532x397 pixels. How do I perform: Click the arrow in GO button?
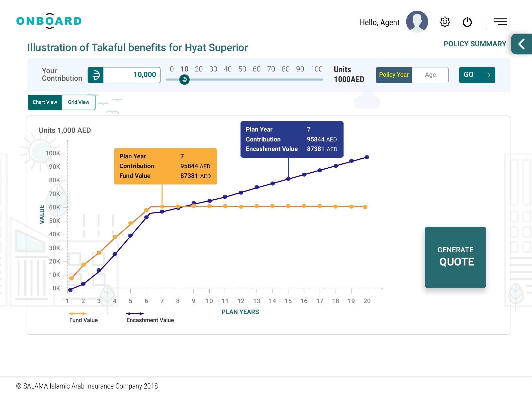pyautogui.click(x=486, y=75)
